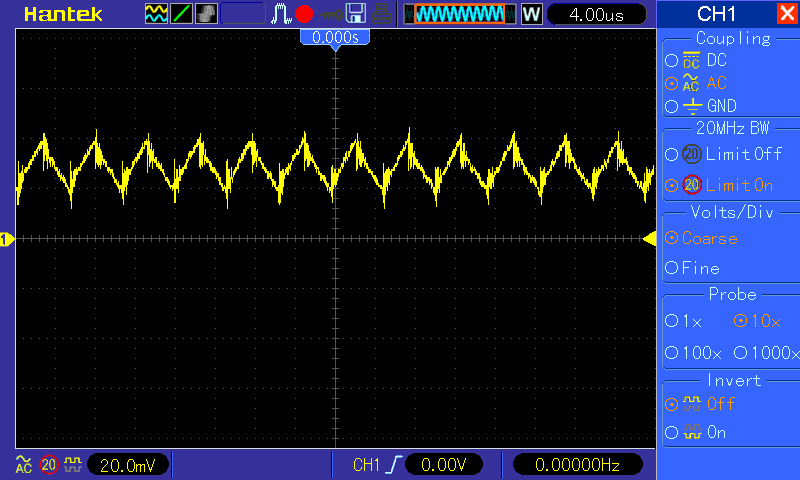Select AC coupling

coord(696,83)
